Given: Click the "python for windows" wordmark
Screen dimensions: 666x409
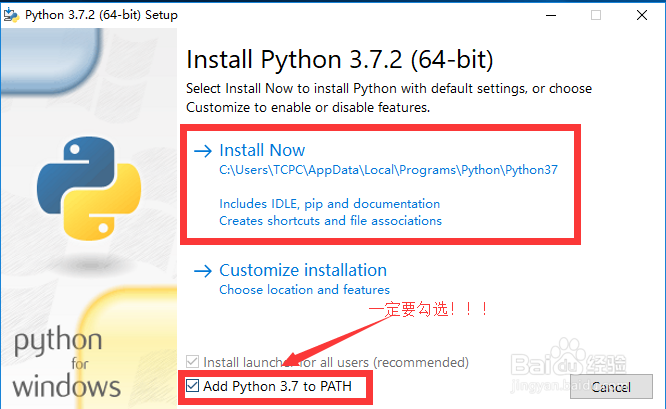Looking at the screenshot, I should (67, 362).
